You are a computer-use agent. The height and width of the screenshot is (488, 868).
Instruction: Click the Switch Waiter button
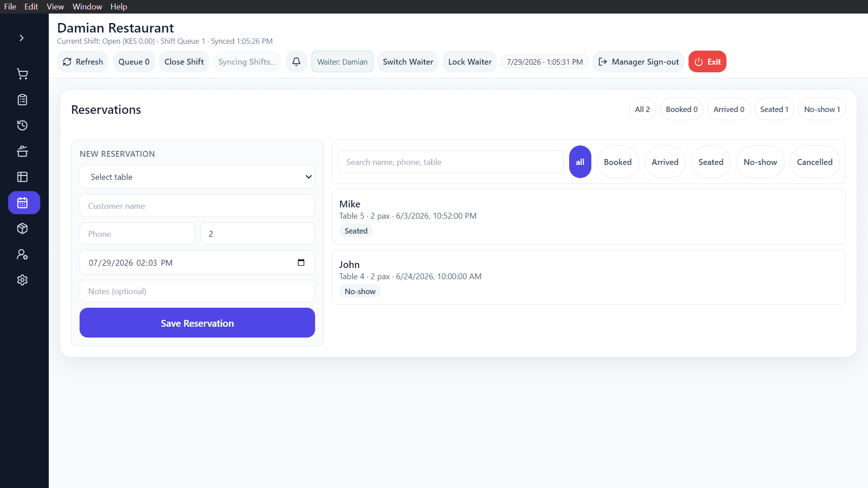point(408,61)
